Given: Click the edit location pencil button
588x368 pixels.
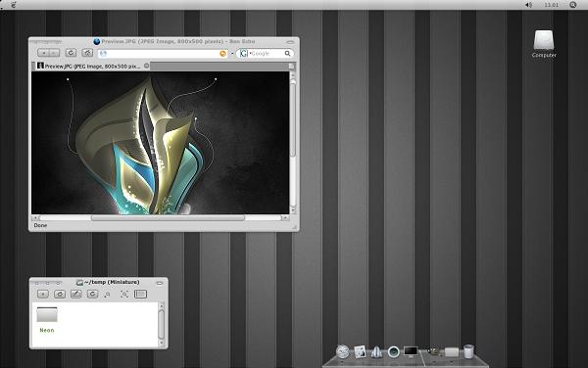Looking at the screenshot, I should [76, 295].
